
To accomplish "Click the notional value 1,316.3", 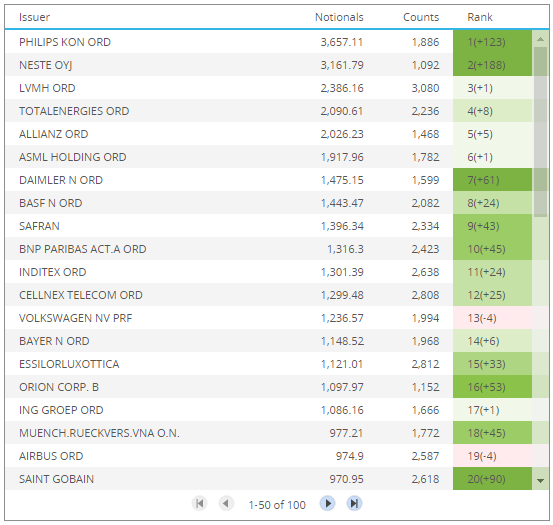I will (345, 249).
